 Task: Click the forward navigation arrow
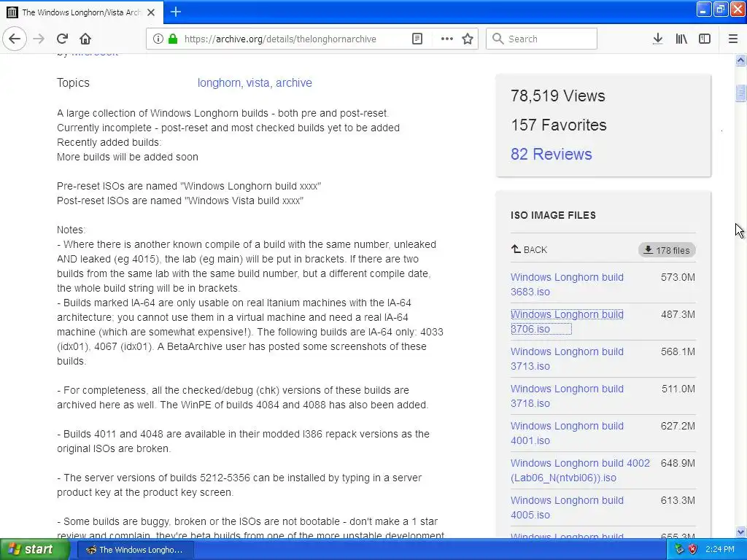click(39, 39)
